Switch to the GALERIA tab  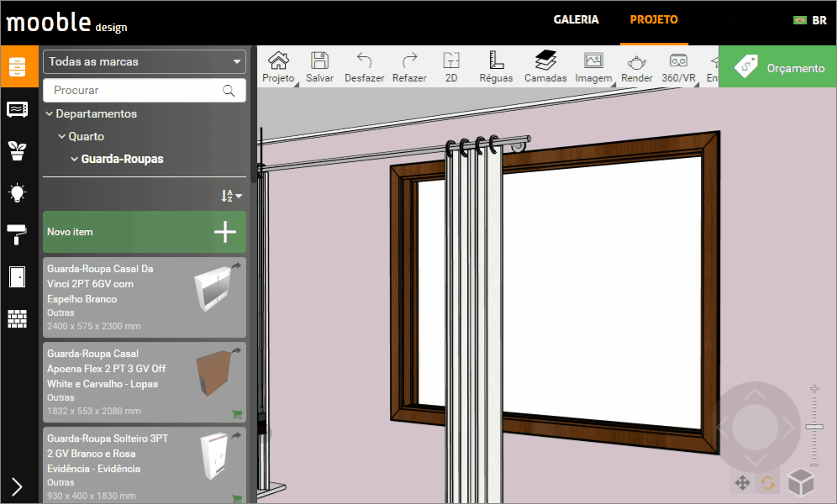pyautogui.click(x=576, y=19)
